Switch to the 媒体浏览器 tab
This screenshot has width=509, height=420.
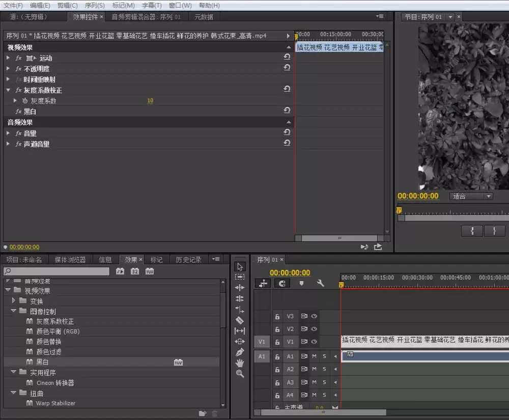tap(70, 260)
